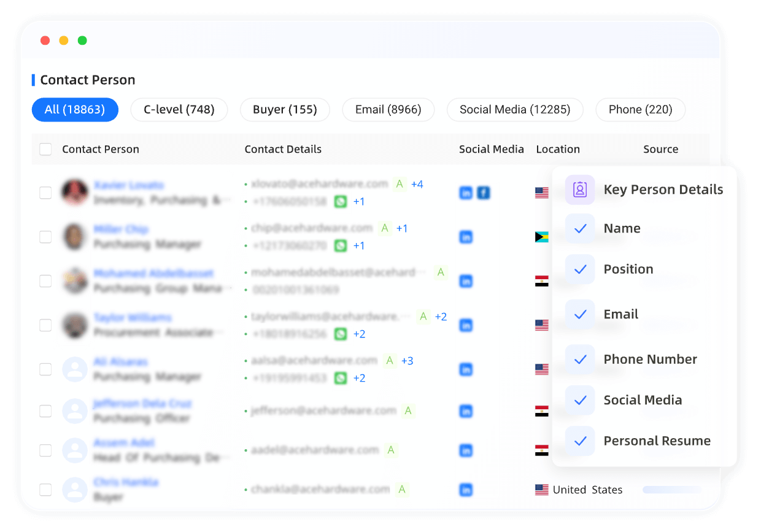
Task: Select the Buyer (155) filter
Action: (x=285, y=110)
